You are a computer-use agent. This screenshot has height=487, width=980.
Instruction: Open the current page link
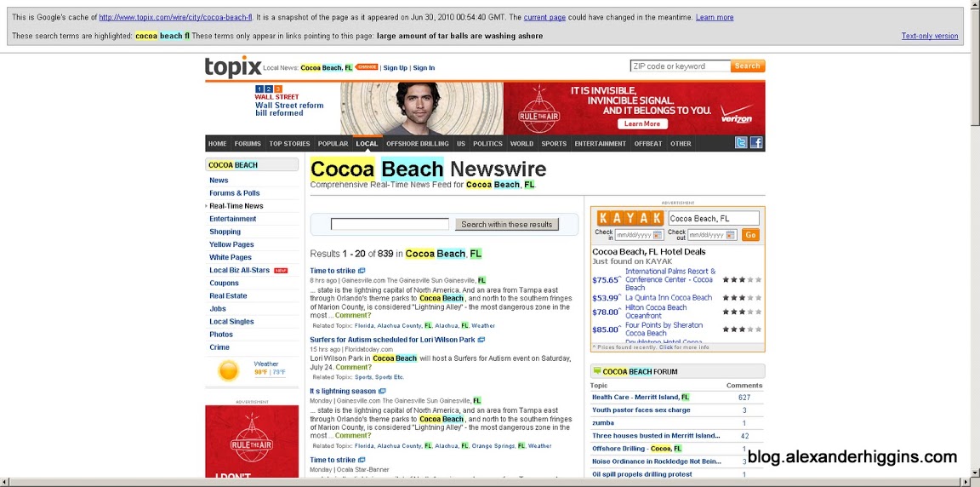544,18
